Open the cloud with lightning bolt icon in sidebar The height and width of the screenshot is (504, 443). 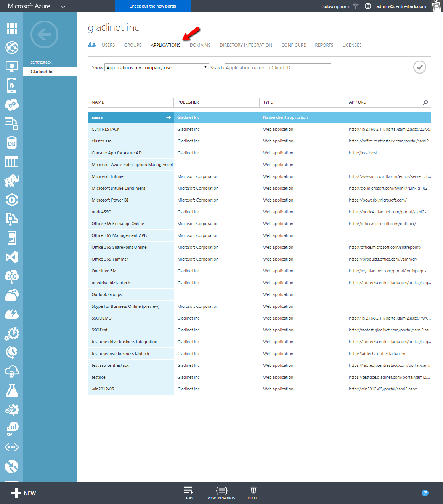(x=12, y=314)
